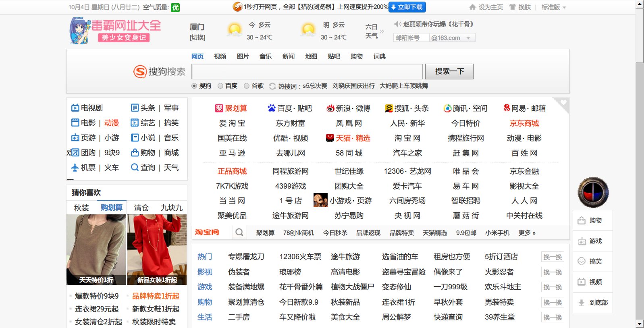This screenshot has width=644, height=328.
Task: Click the Sogou search input field
Action: coord(307,71)
